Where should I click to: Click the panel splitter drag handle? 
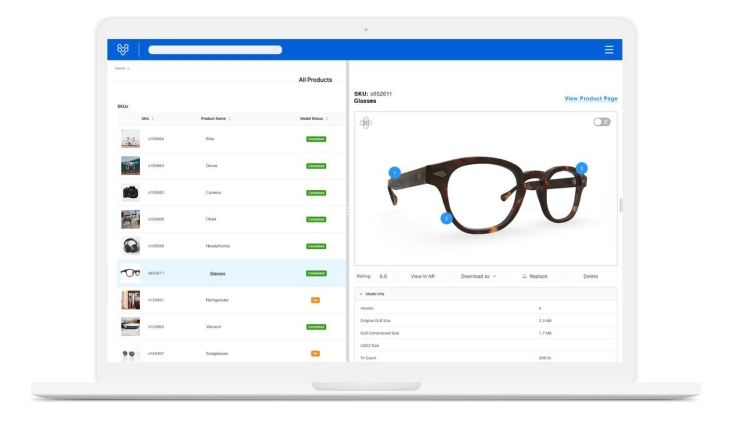click(x=347, y=210)
